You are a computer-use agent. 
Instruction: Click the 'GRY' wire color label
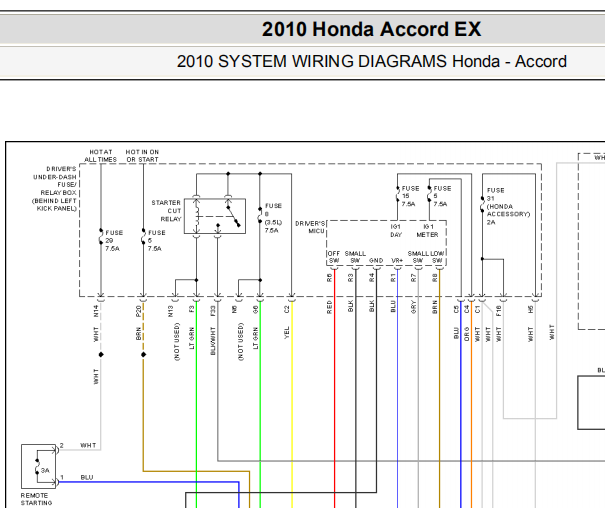point(414,307)
